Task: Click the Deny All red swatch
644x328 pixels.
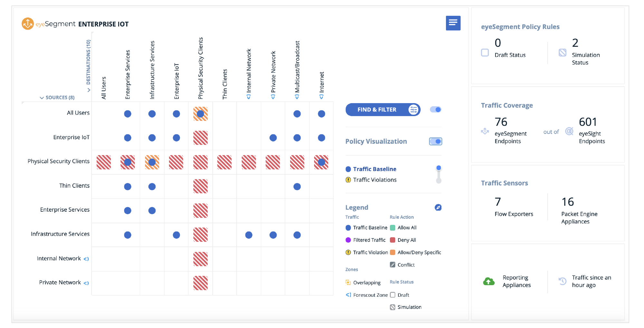Action: pos(393,240)
